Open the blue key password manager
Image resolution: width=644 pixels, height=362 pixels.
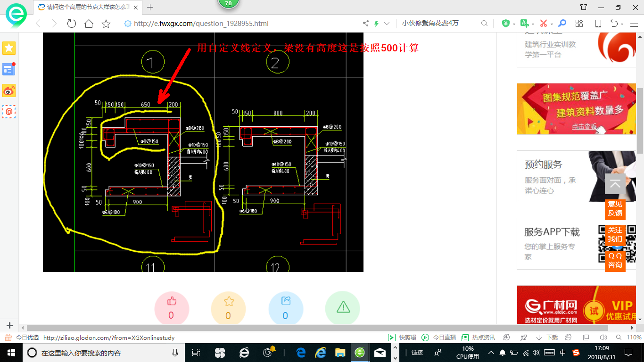(x=562, y=23)
